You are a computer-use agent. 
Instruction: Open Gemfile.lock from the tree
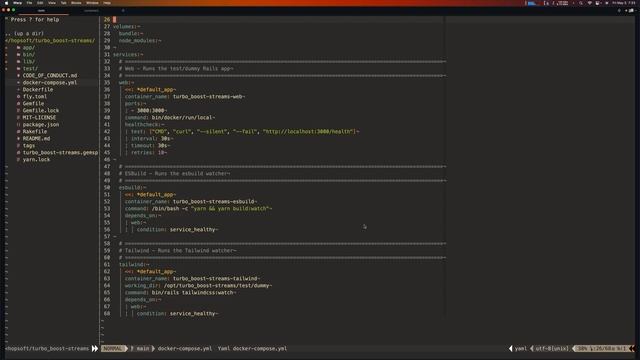click(41, 110)
